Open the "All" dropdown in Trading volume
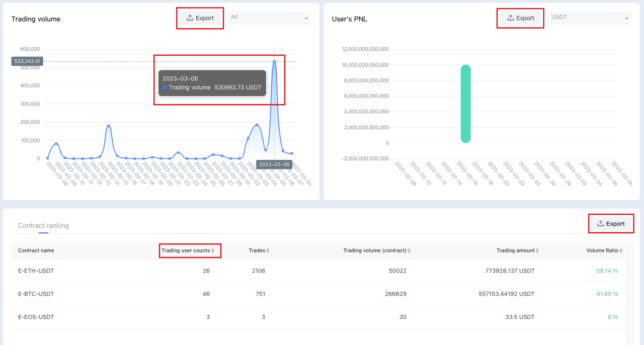Image resolution: width=644 pixels, height=345 pixels. (269, 18)
